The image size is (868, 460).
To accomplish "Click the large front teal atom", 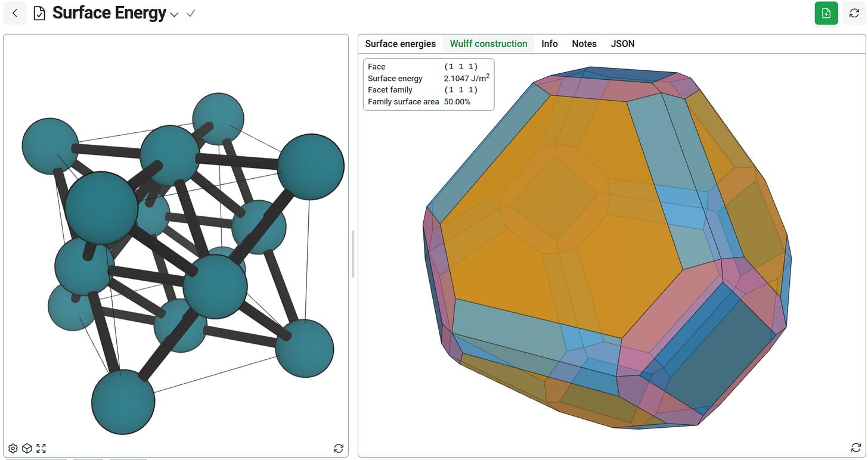I will [101, 208].
